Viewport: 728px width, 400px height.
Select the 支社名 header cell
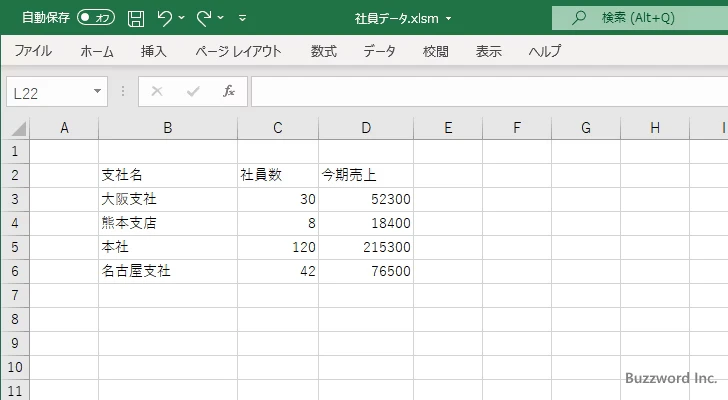pyautogui.click(x=168, y=175)
